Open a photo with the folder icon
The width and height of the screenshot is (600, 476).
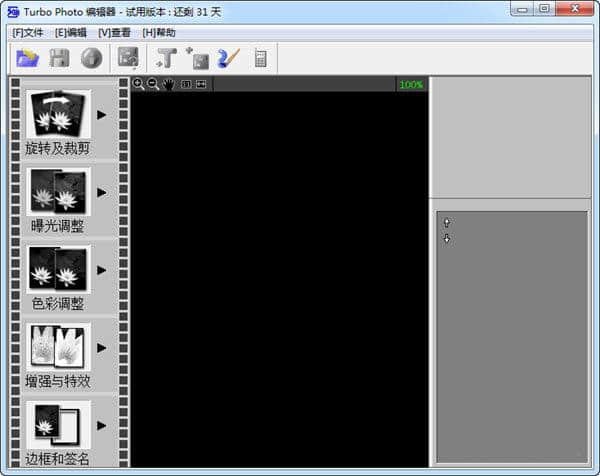coord(27,59)
